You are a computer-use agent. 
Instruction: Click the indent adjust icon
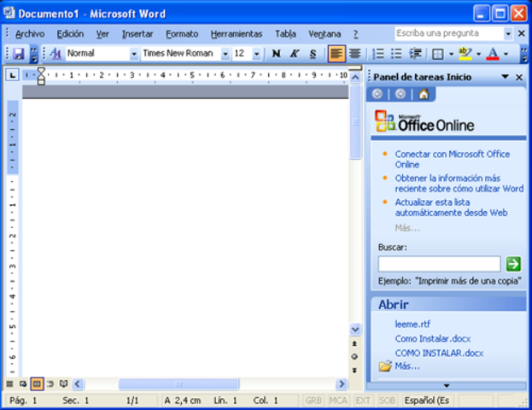click(415, 54)
